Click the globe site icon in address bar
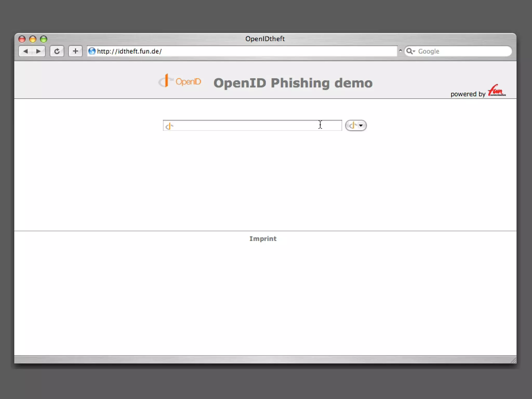The image size is (532, 399). click(x=92, y=51)
